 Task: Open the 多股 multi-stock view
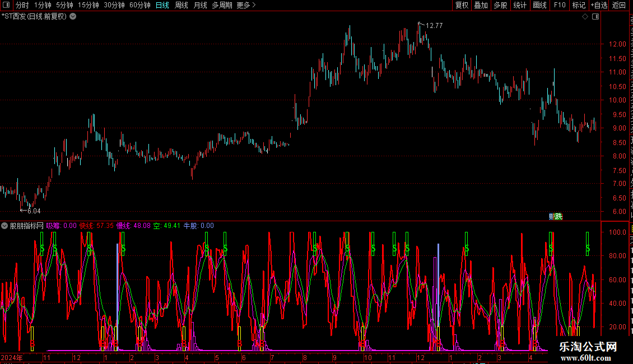501,5
